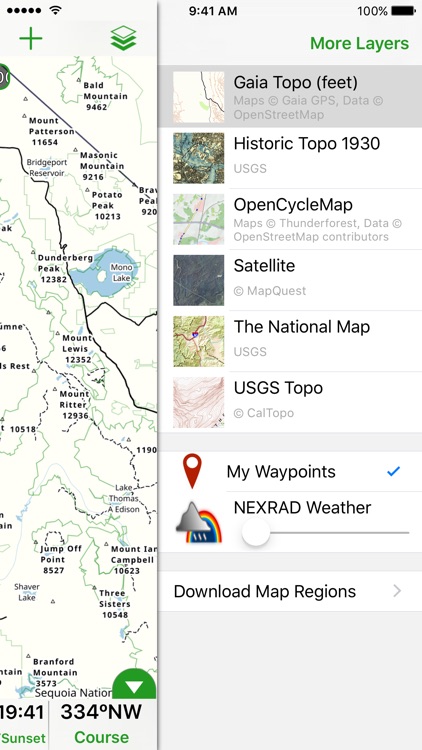Viewport: 422px width, 750px height.
Task: Tap the Download Map Regions row
Action: pos(290,591)
